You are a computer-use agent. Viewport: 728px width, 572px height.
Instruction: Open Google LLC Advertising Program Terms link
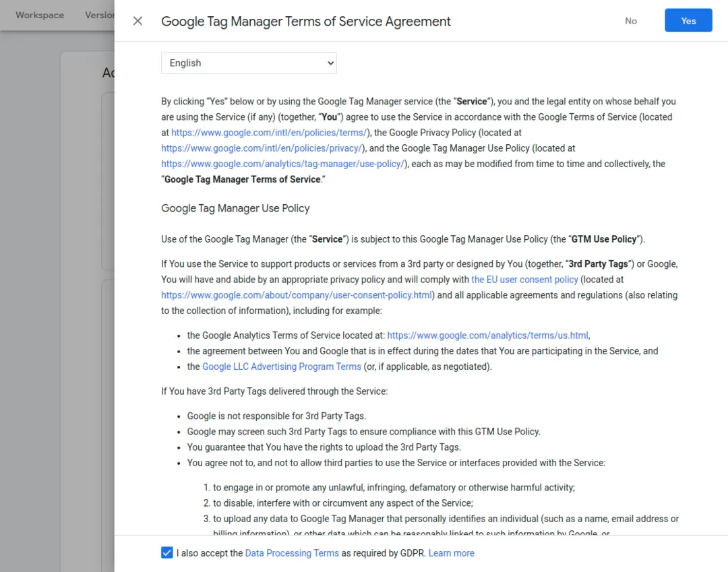(x=281, y=367)
